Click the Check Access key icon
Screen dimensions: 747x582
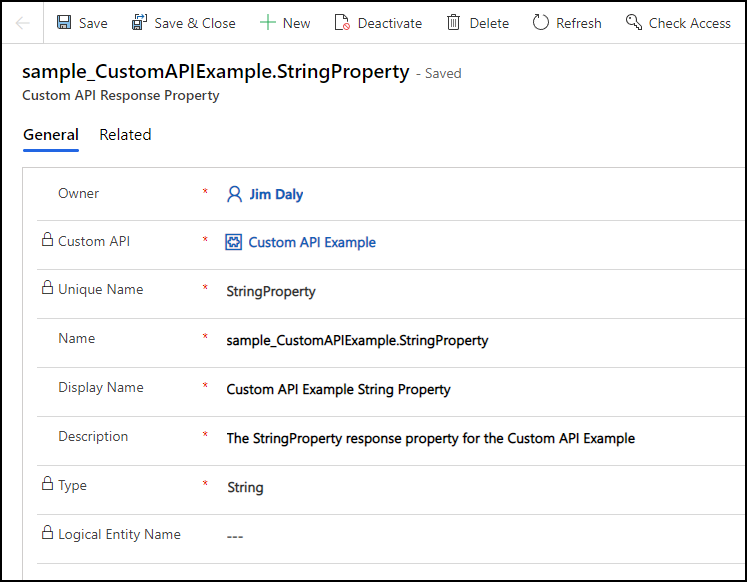[x=634, y=22]
